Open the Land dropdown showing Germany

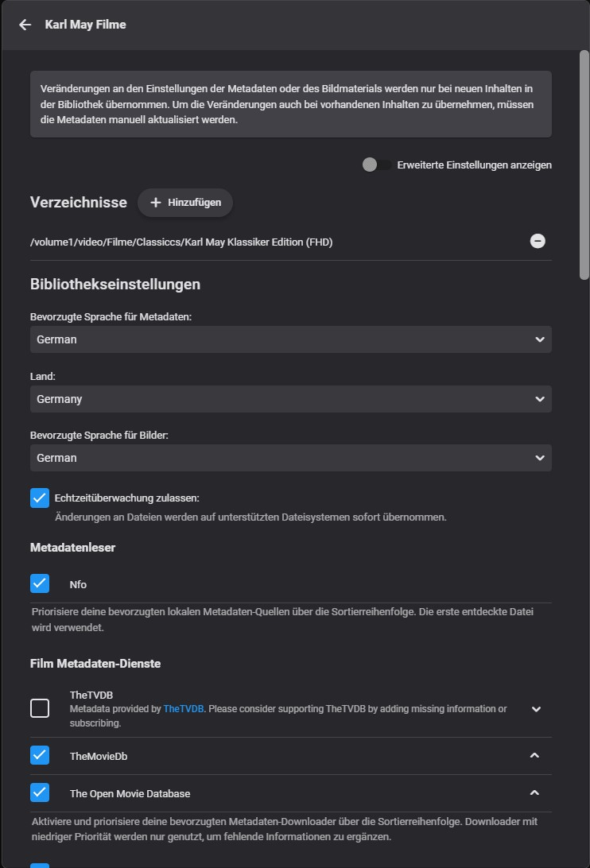tap(290, 399)
